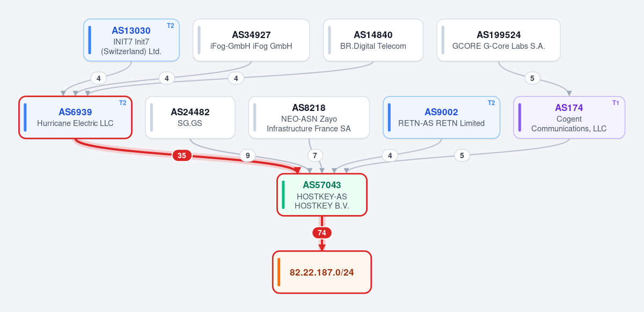The image size is (644, 312).
Task: Select the AS6939 Hurricane Electric node
Action: [75, 117]
